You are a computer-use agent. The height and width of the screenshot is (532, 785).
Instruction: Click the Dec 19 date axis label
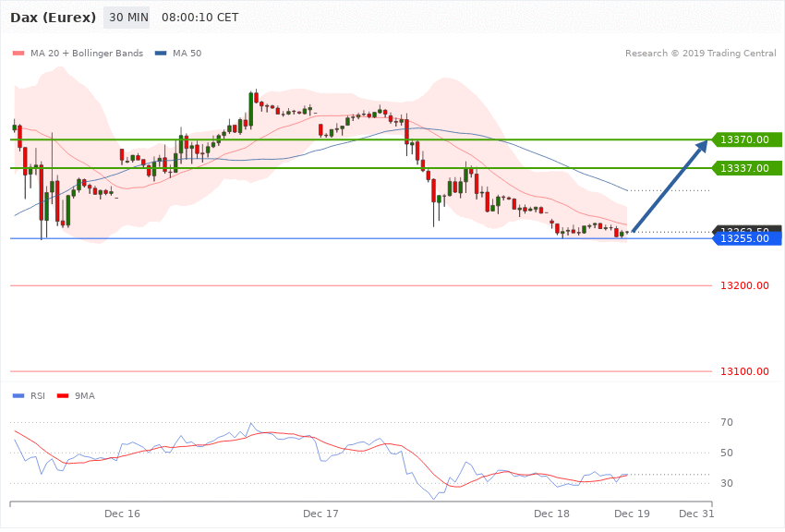pyautogui.click(x=632, y=514)
